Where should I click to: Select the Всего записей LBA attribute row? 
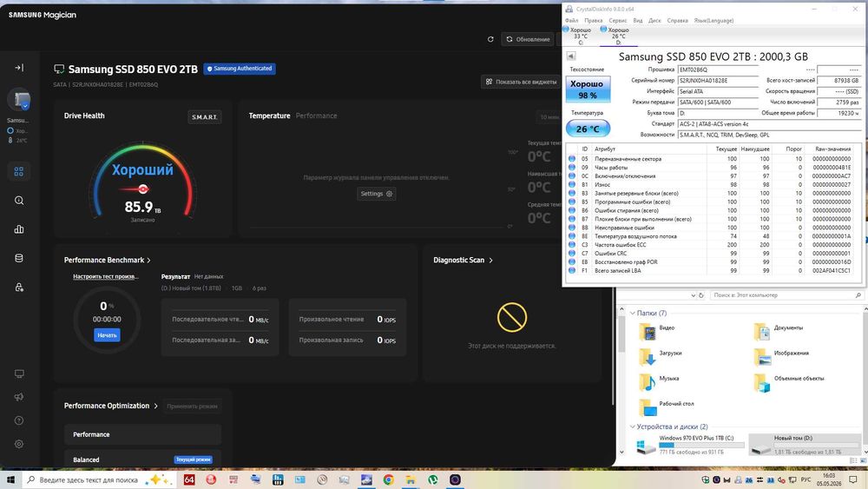(x=714, y=270)
